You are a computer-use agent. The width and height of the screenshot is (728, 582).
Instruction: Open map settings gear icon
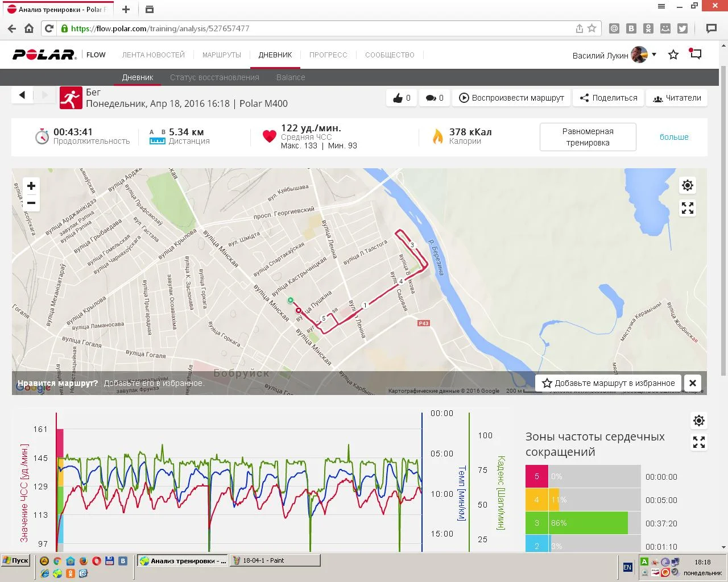tap(688, 185)
